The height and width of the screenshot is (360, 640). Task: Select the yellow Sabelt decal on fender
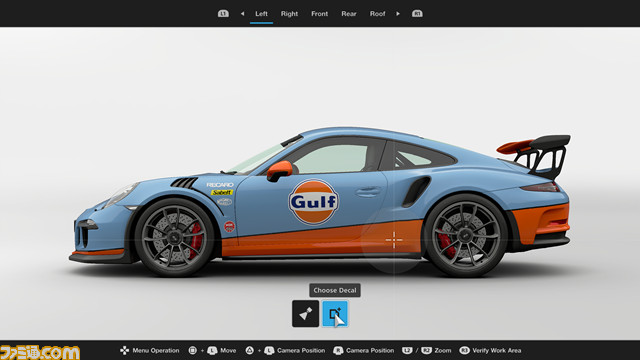(222, 192)
